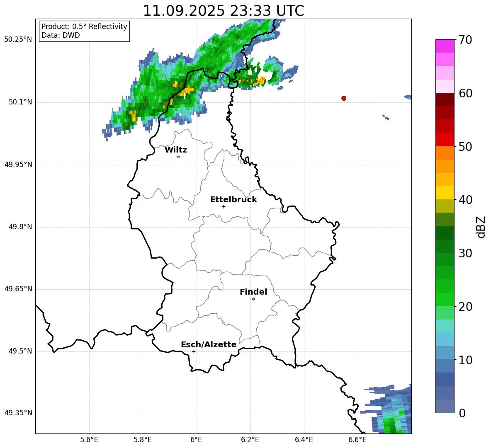Click the Esch/Alzette station cross marker

click(x=194, y=351)
